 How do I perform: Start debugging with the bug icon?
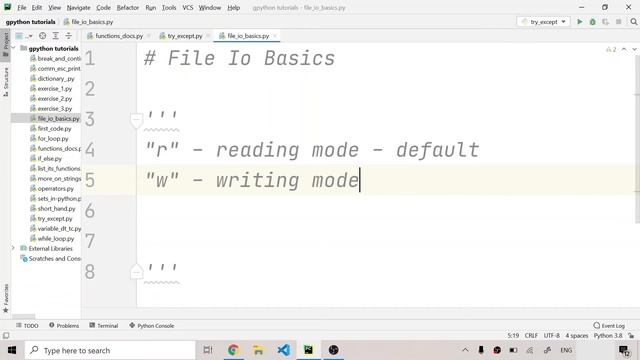[x=593, y=22]
